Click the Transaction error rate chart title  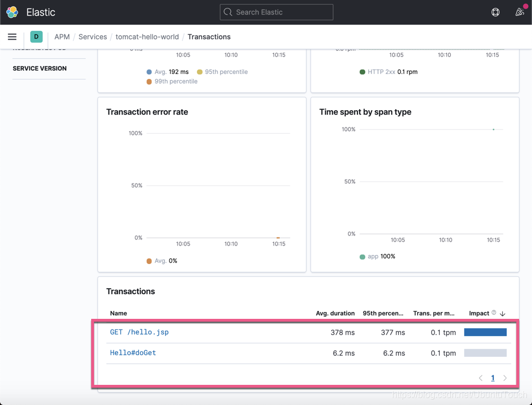(x=147, y=112)
